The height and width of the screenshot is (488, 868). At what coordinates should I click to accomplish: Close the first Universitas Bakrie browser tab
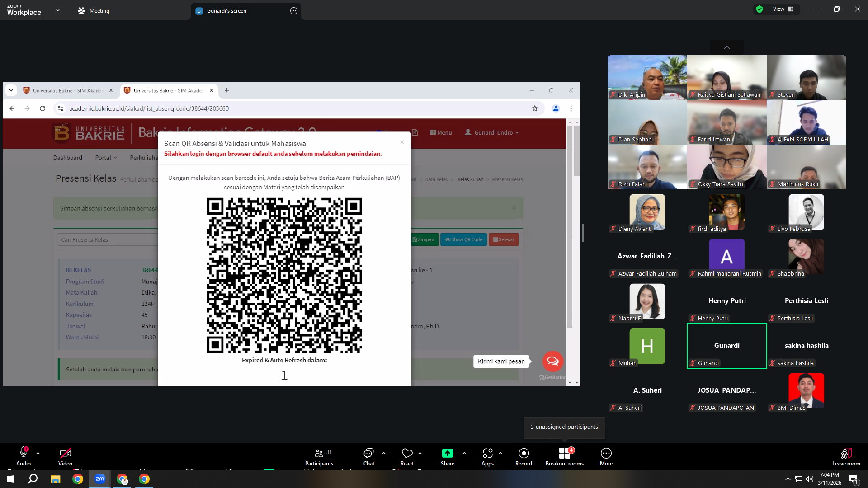[111, 90]
